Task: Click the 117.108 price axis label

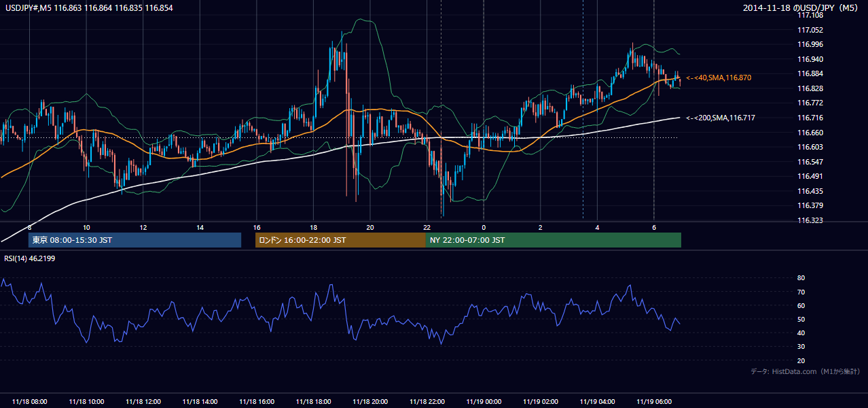Action: click(810, 15)
